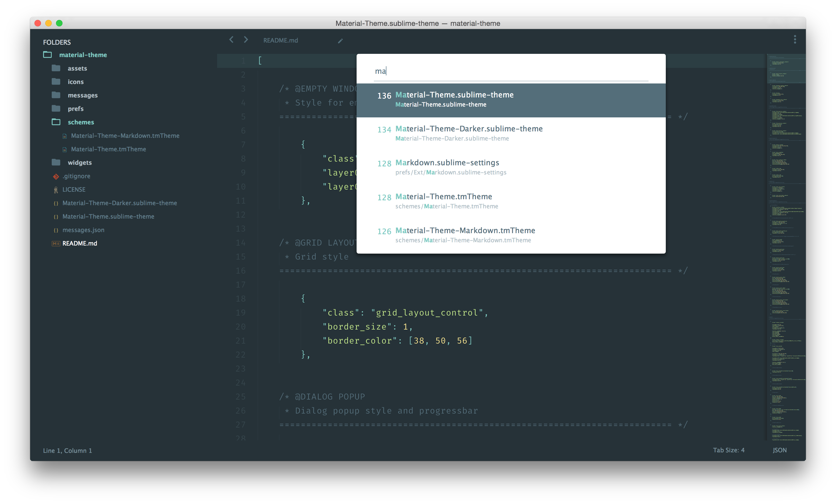Image resolution: width=836 pixels, height=504 pixels.
Task: Click the Markdown icon beside README.md in sidebar
Action: tap(56, 243)
